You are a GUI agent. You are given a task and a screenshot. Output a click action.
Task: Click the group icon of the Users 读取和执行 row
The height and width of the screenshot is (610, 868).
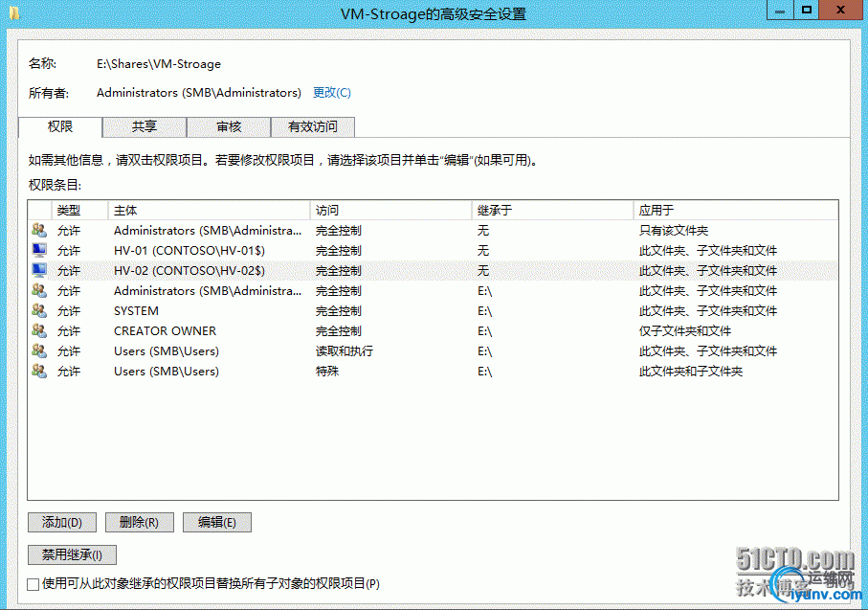pyautogui.click(x=38, y=350)
